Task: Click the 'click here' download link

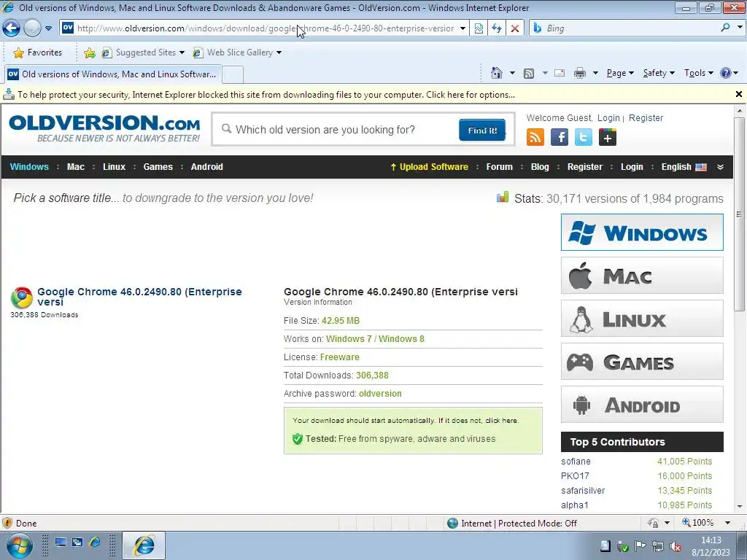Action: (x=502, y=421)
